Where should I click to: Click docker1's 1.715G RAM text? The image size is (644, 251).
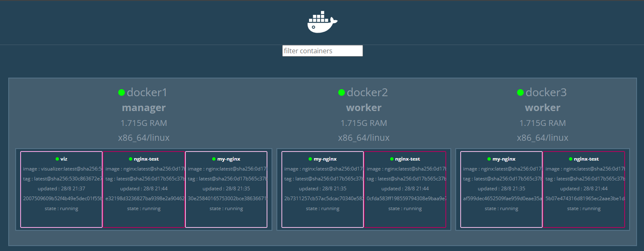(144, 123)
